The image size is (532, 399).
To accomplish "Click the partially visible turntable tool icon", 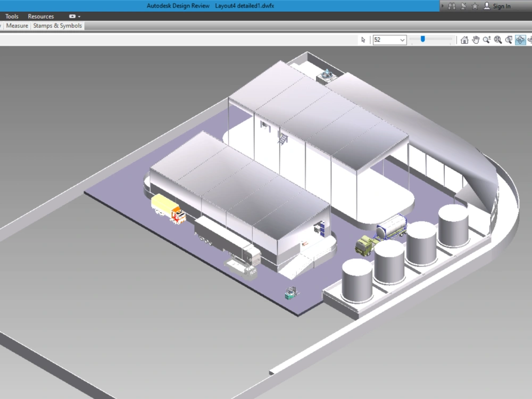I will click(x=530, y=39).
